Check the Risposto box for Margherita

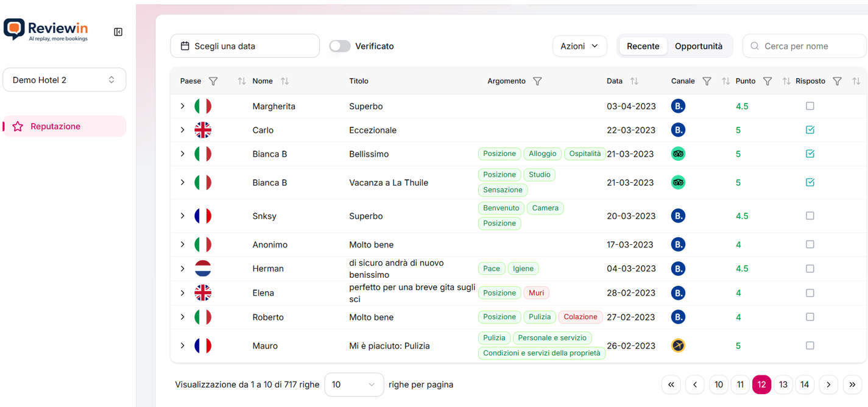pyautogui.click(x=810, y=106)
